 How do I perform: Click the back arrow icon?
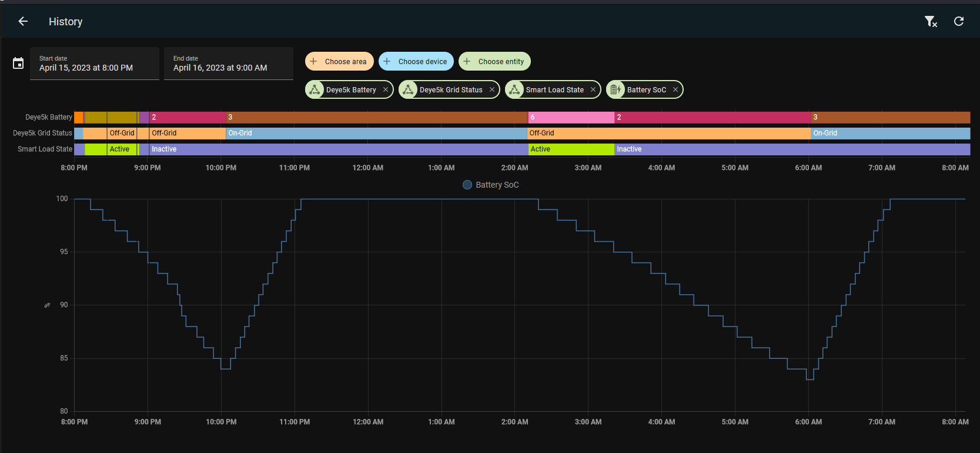pos(23,22)
